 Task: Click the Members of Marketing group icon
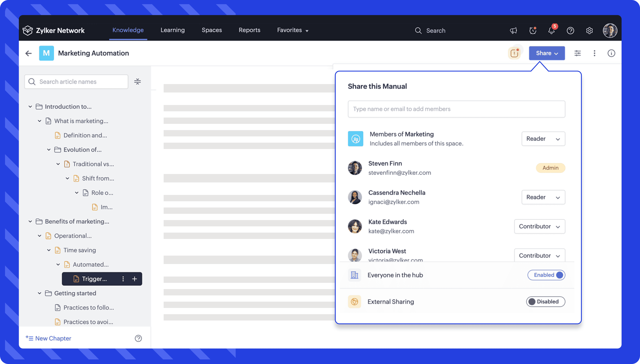(x=355, y=139)
